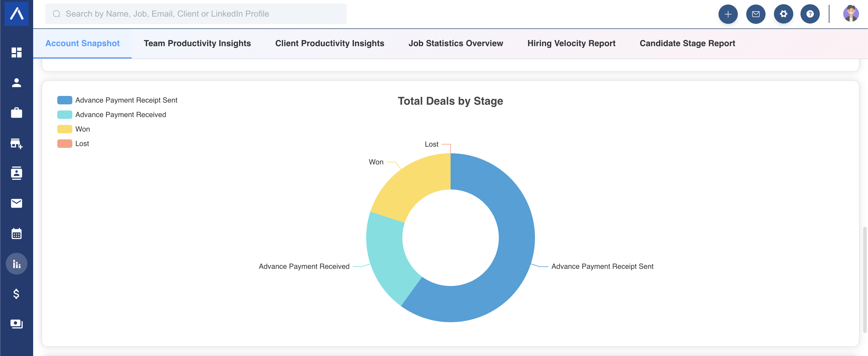
Task: Click the Lost legend label text
Action: tap(82, 144)
